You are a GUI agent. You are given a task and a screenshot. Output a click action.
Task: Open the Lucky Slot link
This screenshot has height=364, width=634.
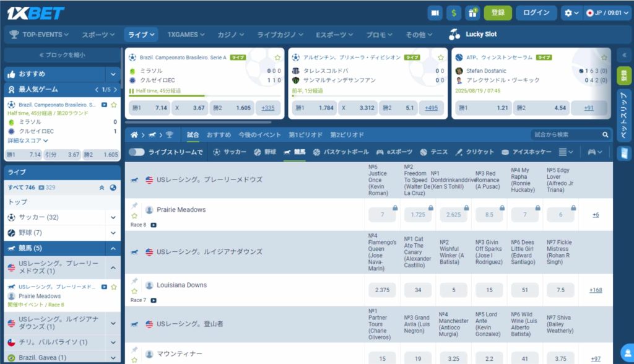coord(472,35)
